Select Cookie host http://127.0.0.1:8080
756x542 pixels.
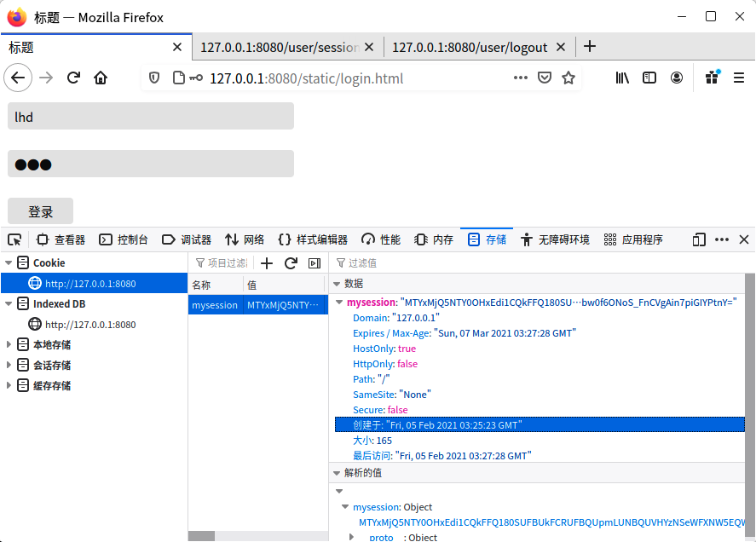[x=94, y=284]
